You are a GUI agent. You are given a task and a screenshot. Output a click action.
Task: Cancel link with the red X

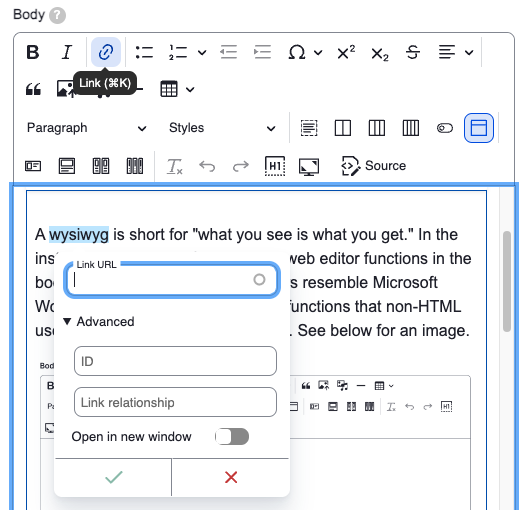tap(231, 477)
